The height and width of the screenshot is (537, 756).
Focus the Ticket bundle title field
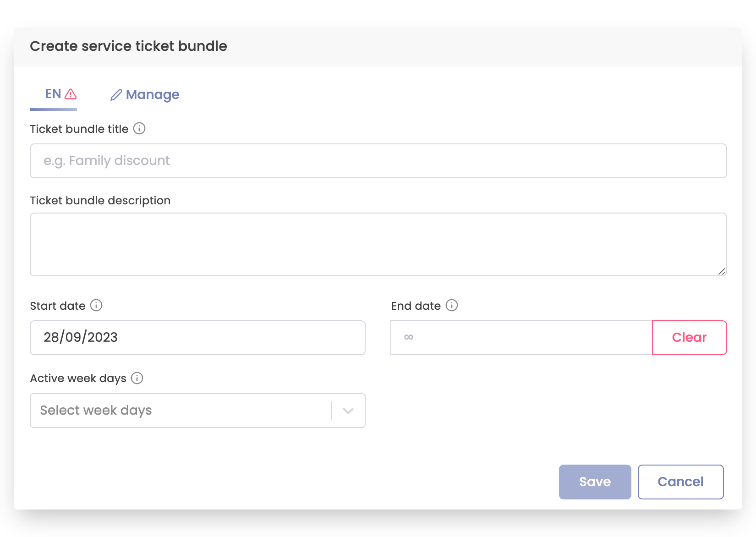pos(378,161)
